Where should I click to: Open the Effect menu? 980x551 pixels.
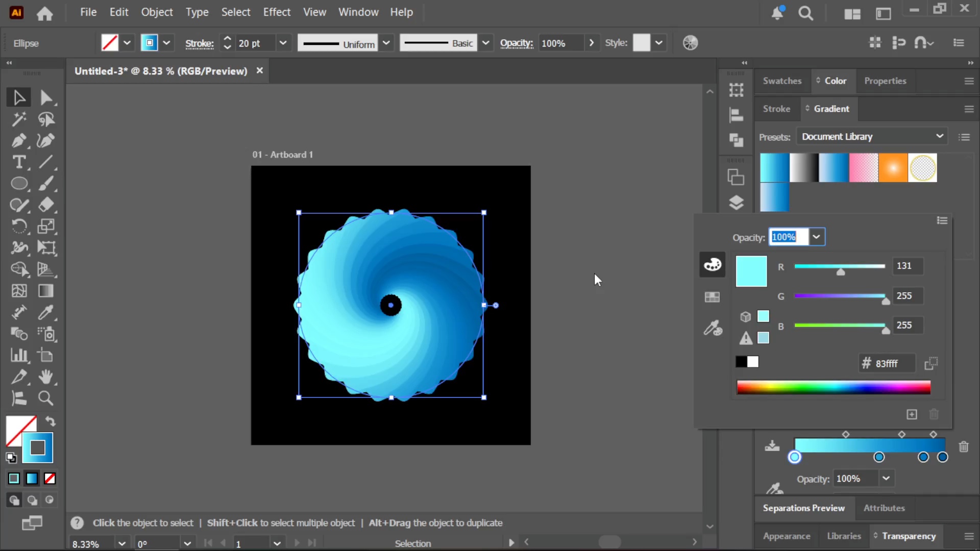pos(277,12)
